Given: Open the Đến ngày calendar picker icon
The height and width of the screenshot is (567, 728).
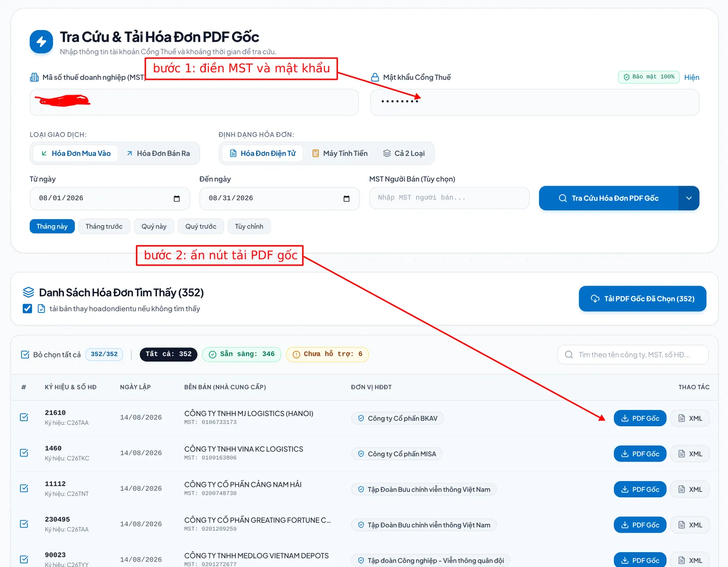Looking at the screenshot, I should (346, 199).
